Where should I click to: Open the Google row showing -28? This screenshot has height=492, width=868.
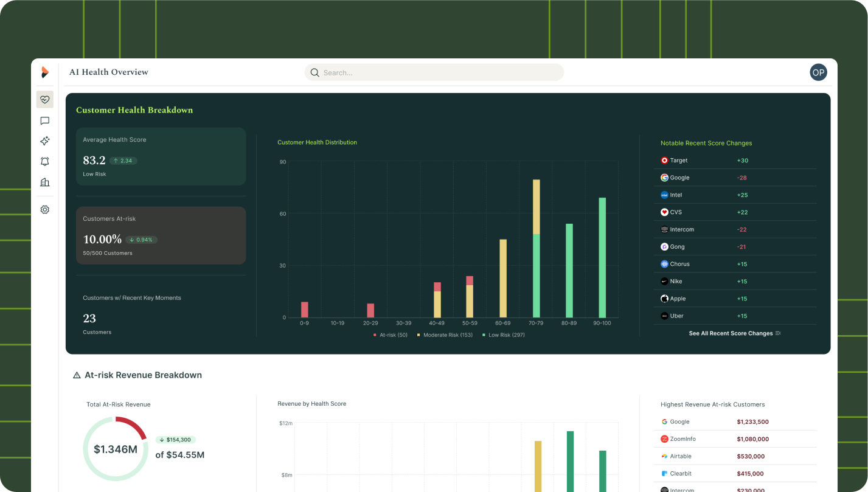click(x=734, y=178)
